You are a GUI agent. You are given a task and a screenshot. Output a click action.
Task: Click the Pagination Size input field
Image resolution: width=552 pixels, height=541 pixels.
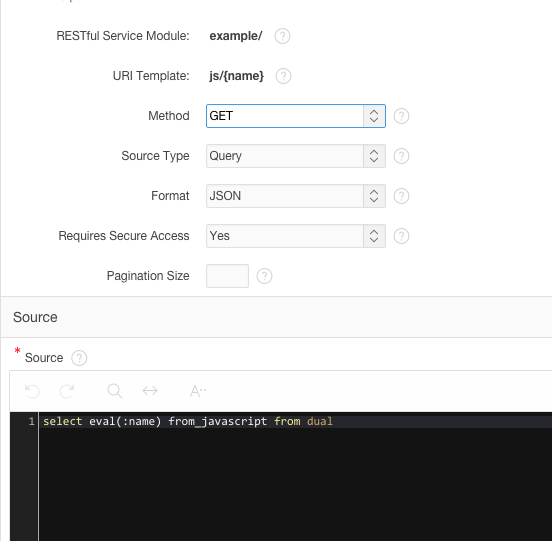[227, 276]
